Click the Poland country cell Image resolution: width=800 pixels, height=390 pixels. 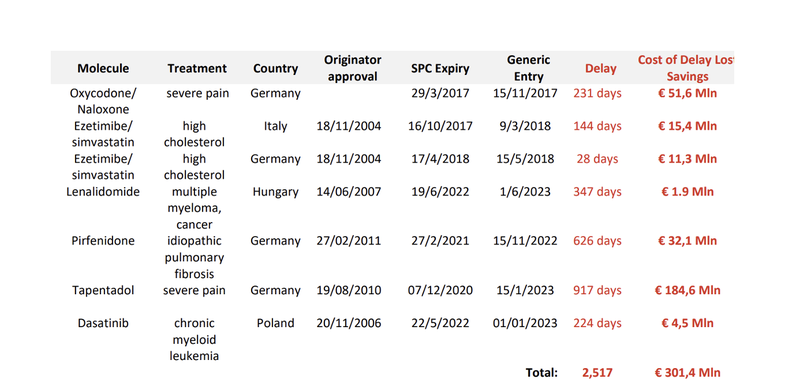click(x=276, y=323)
